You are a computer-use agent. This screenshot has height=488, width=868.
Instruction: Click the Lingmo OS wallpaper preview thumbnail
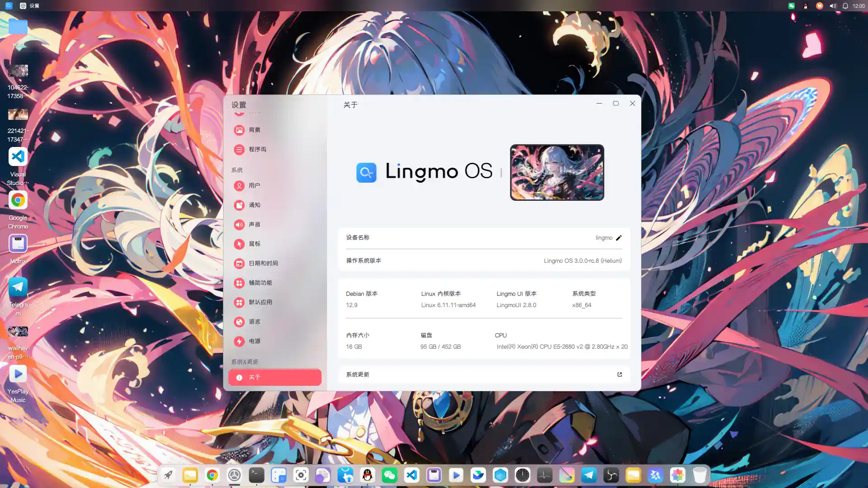(x=557, y=172)
